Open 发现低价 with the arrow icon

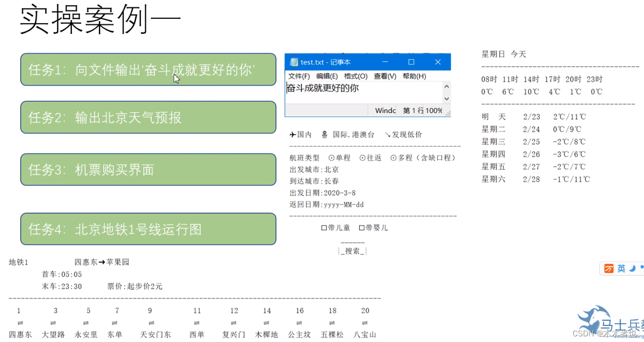click(x=388, y=134)
